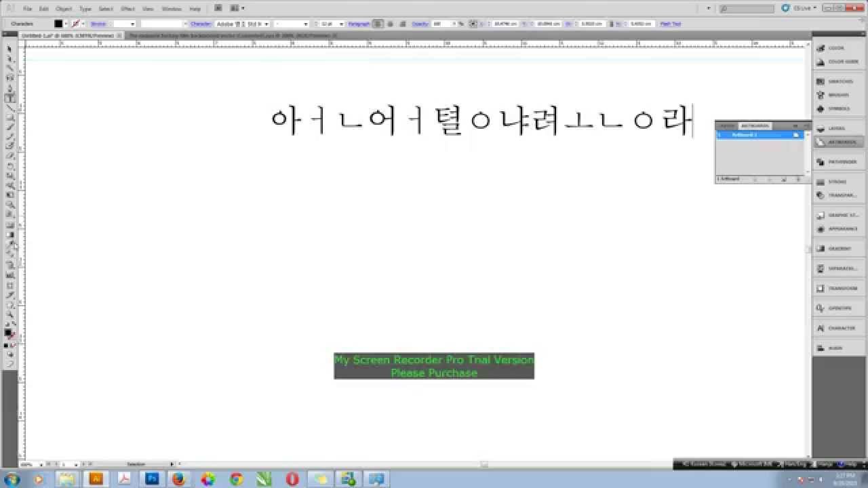This screenshot has width=868, height=488.
Task: Expand the stroke weight dropdown
Action: (134, 24)
